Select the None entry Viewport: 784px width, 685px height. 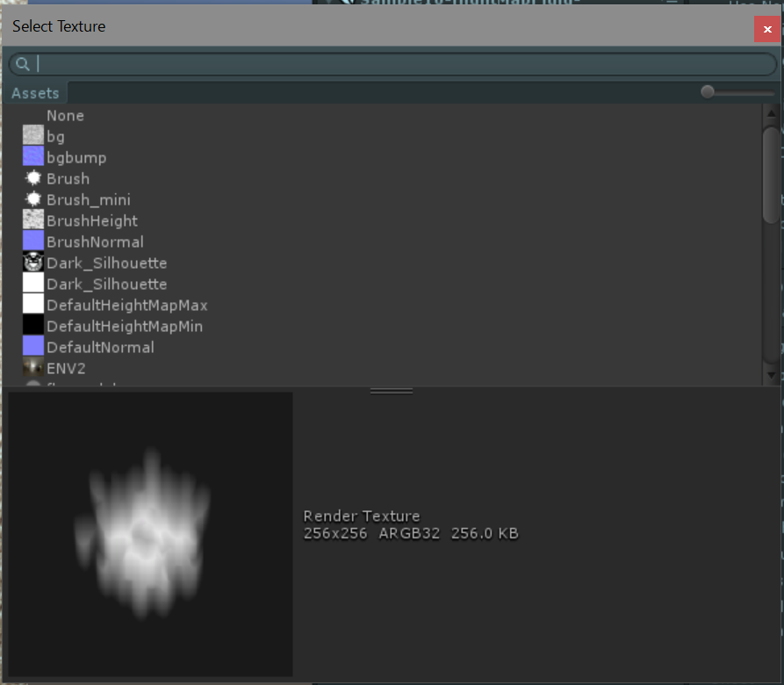(x=65, y=116)
